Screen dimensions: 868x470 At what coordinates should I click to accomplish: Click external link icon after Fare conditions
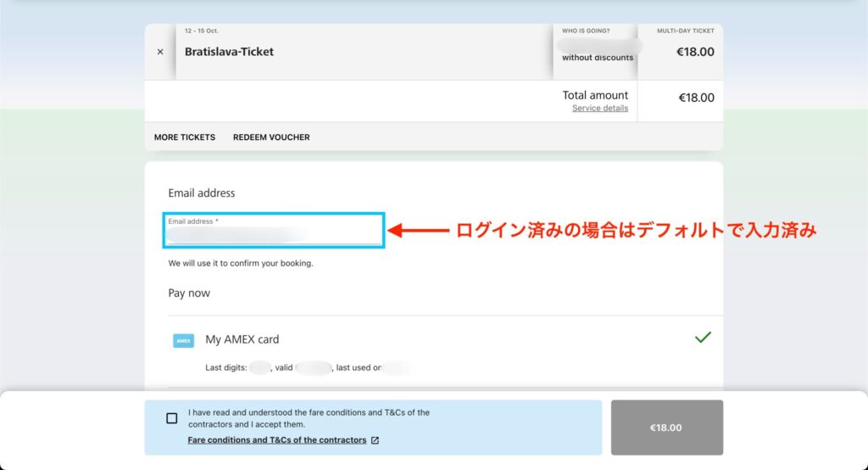point(376,440)
